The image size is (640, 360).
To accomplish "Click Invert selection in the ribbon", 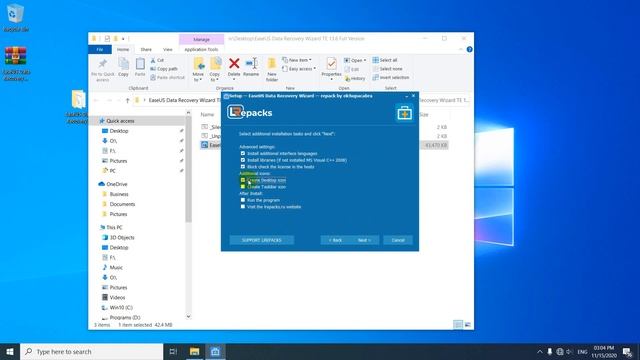I will (391, 77).
